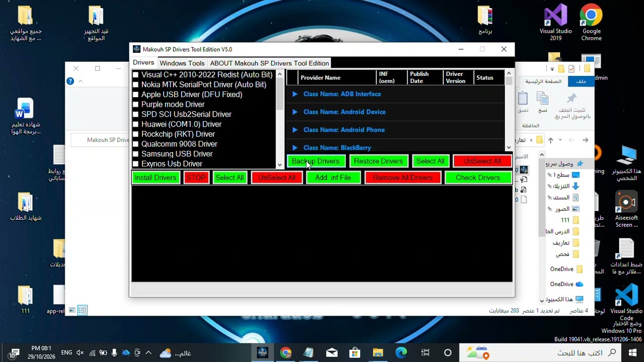Open Aiseesoft Screen recorder desktop icon

coord(626,209)
